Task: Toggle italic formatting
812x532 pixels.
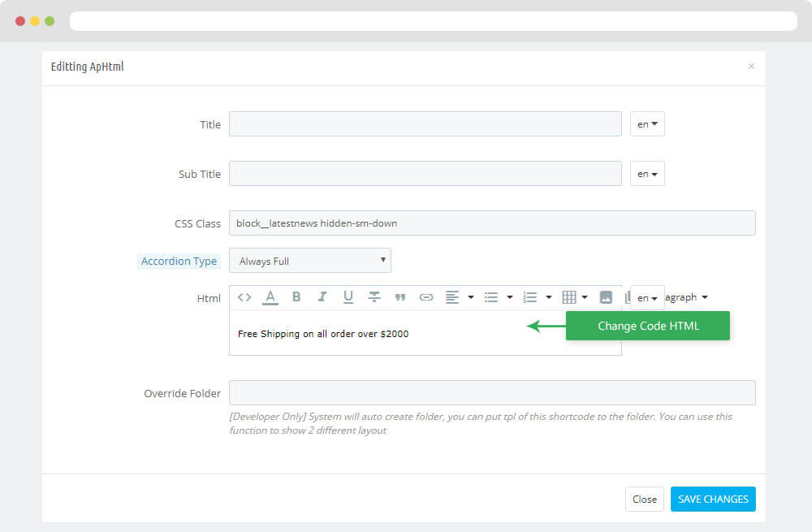Action: 322,296
